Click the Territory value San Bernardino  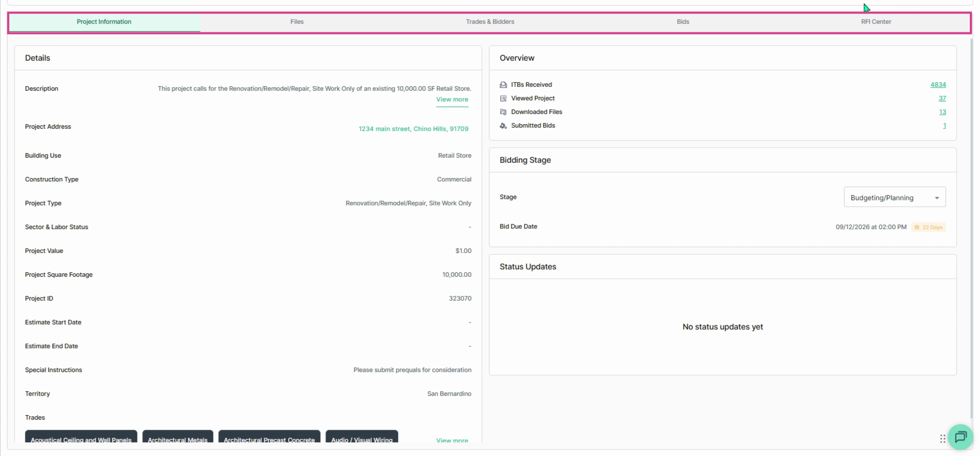pyautogui.click(x=449, y=394)
